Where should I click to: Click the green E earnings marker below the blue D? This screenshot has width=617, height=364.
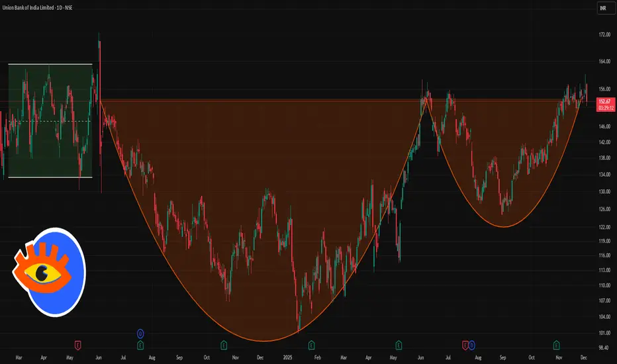140,345
